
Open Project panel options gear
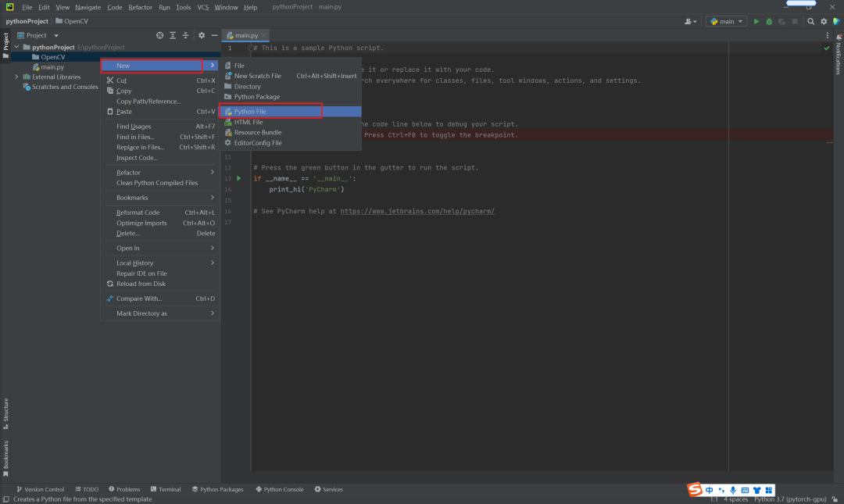tap(202, 35)
